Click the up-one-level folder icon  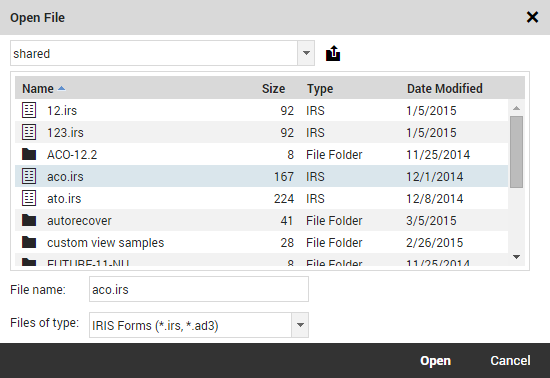click(x=333, y=53)
